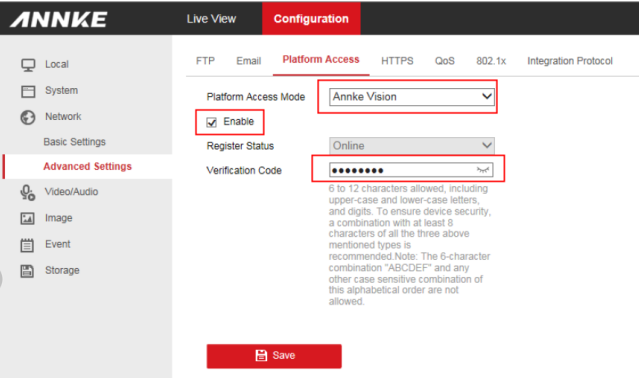
Task: Collapse Network section in sidebar
Action: [63, 116]
